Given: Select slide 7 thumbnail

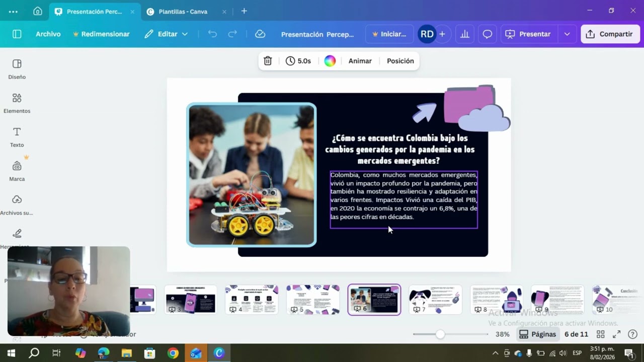Looking at the screenshot, I should pyautogui.click(x=435, y=300).
